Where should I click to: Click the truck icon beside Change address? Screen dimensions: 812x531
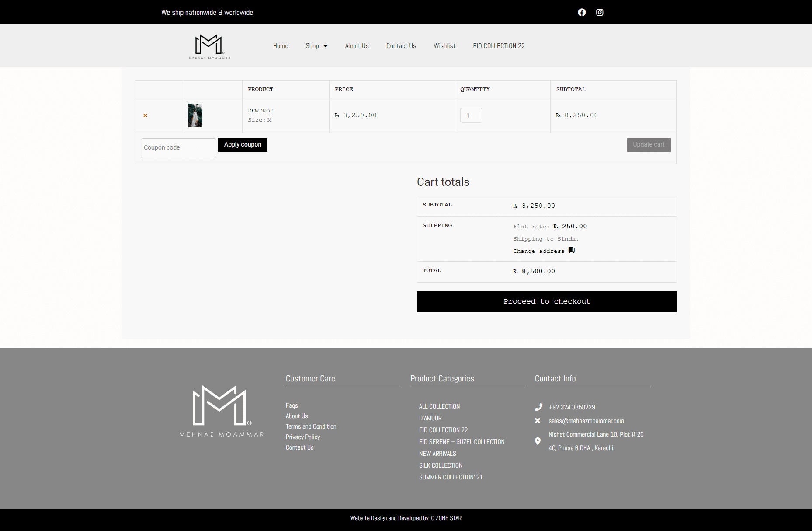pyautogui.click(x=571, y=250)
